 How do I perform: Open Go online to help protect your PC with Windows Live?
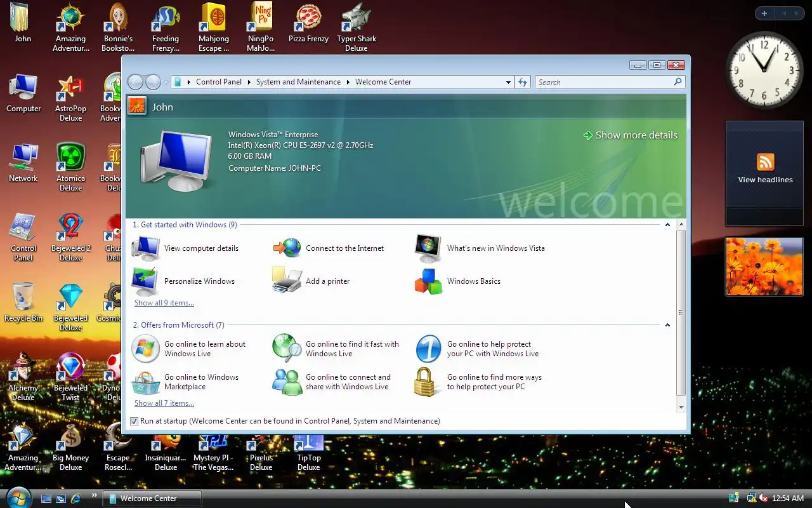(x=477, y=349)
